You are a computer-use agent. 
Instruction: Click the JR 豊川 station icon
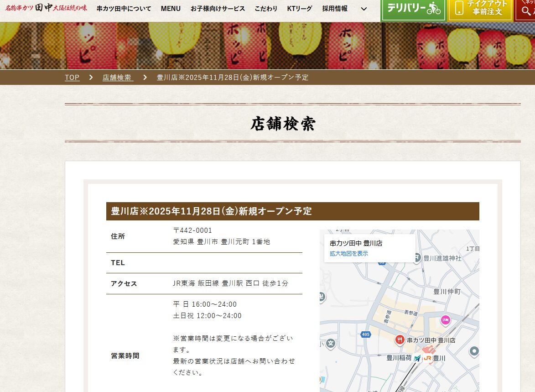click(x=427, y=358)
